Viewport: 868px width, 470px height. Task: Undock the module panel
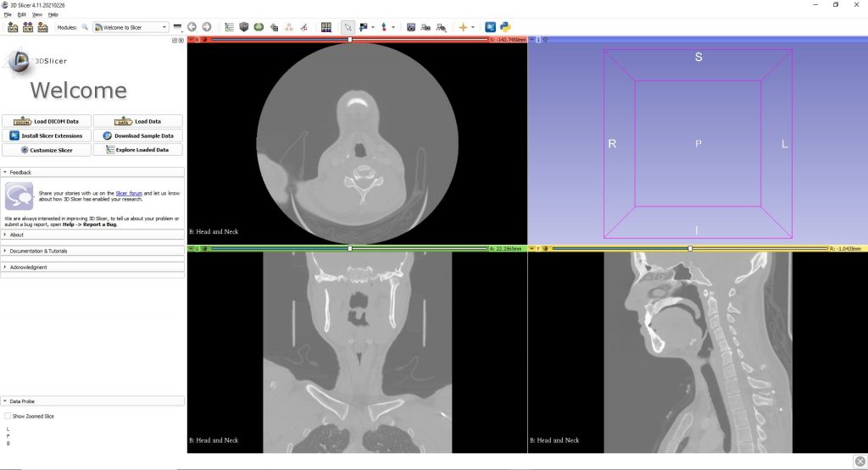coord(175,41)
